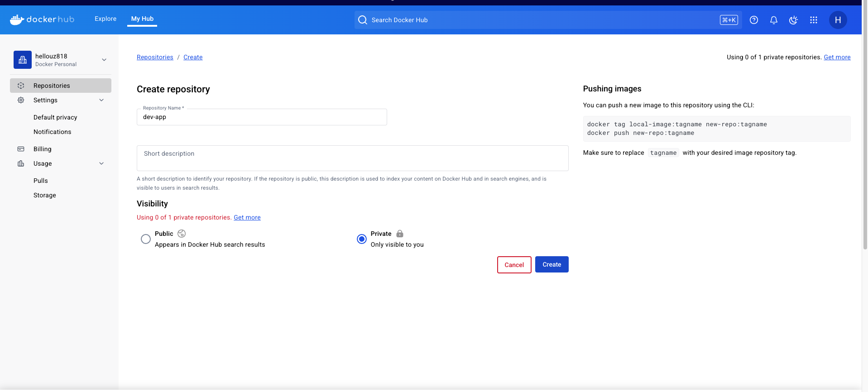Toggle the dark mode theme icon
The height and width of the screenshot is (392, 868).
793,20
